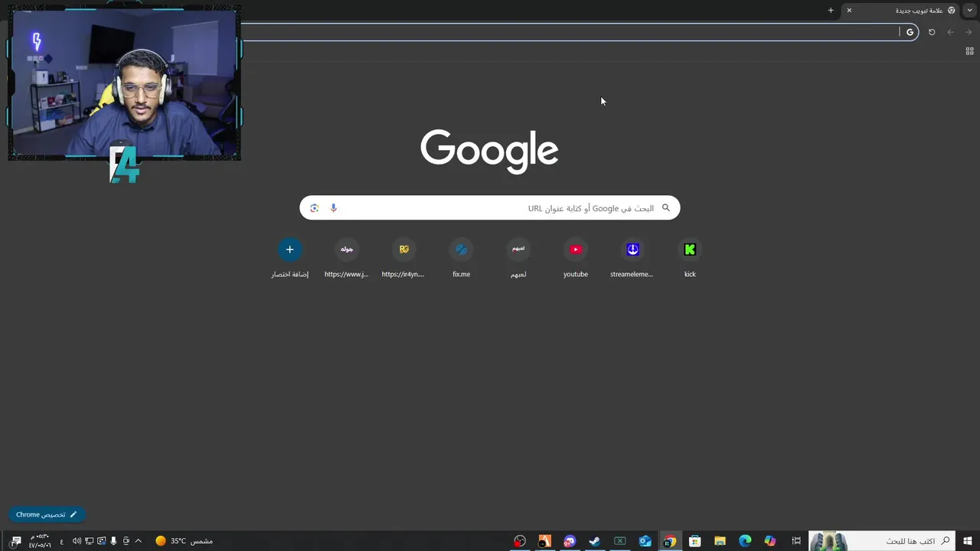This screenshot has height=551, width=980.
Task: Click the magnifier icon in the Google search box
Action: tap(666, 208)
